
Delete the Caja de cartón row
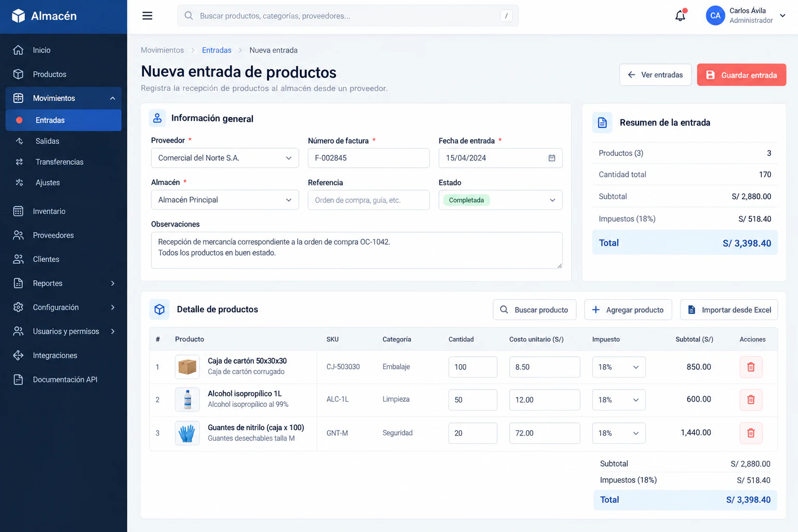point(751,367)
